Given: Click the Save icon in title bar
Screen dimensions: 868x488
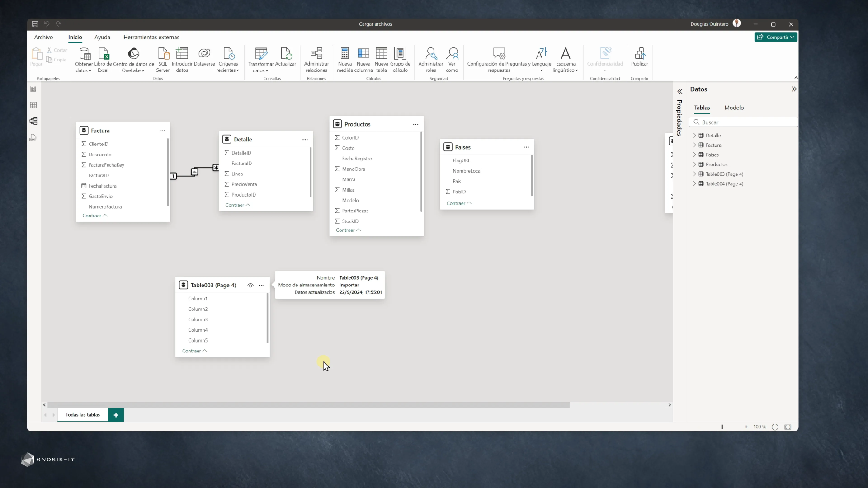Looking at the screenshot, I should tap(35, 24).
